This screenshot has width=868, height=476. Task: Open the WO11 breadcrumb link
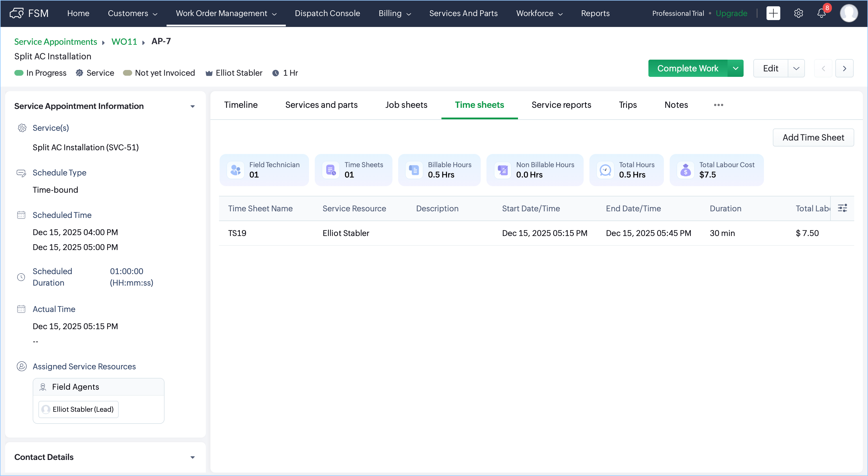coord(124,42)
